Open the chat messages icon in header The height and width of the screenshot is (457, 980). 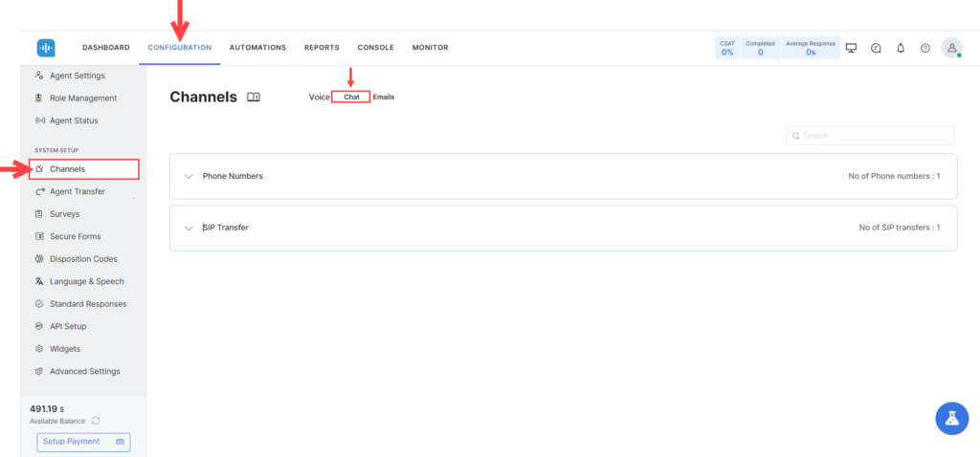click(x=876, y=48)
